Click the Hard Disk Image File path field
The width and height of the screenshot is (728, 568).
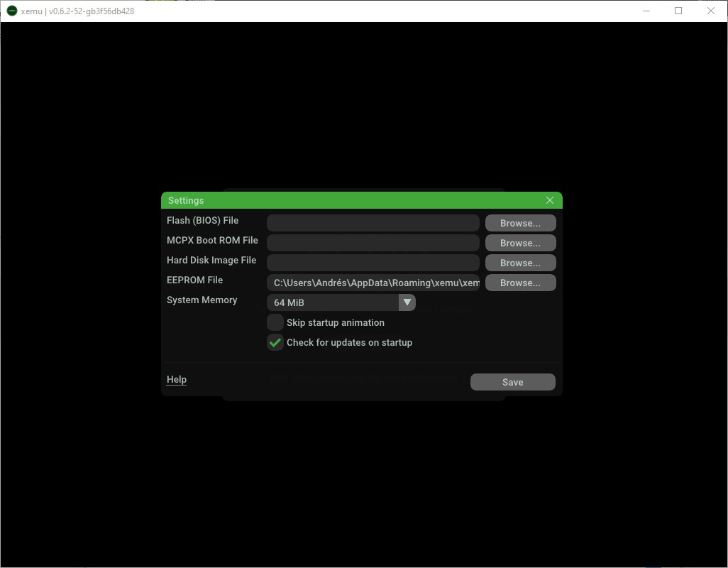[373, 263]
